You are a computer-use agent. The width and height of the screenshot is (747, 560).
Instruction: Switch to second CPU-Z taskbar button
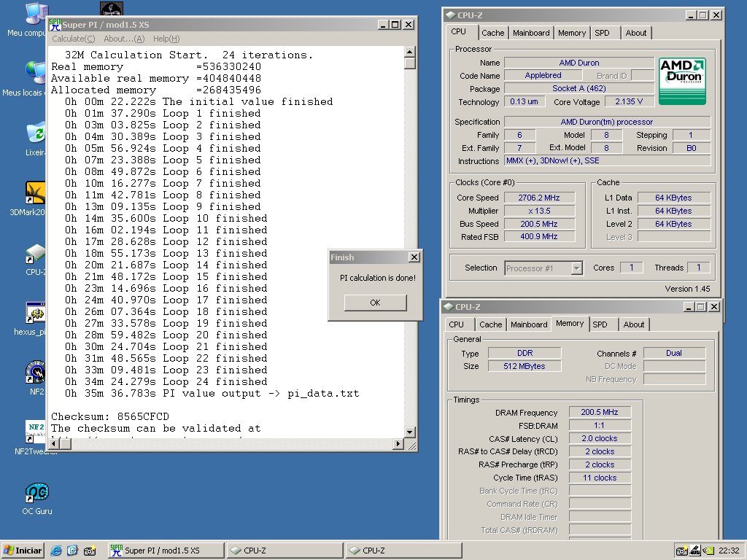pos(403,551)
